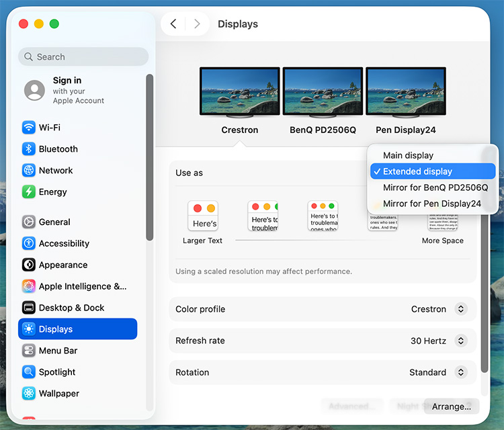Open Energy settings label
The image size is (504, 430).
point(52,192)
